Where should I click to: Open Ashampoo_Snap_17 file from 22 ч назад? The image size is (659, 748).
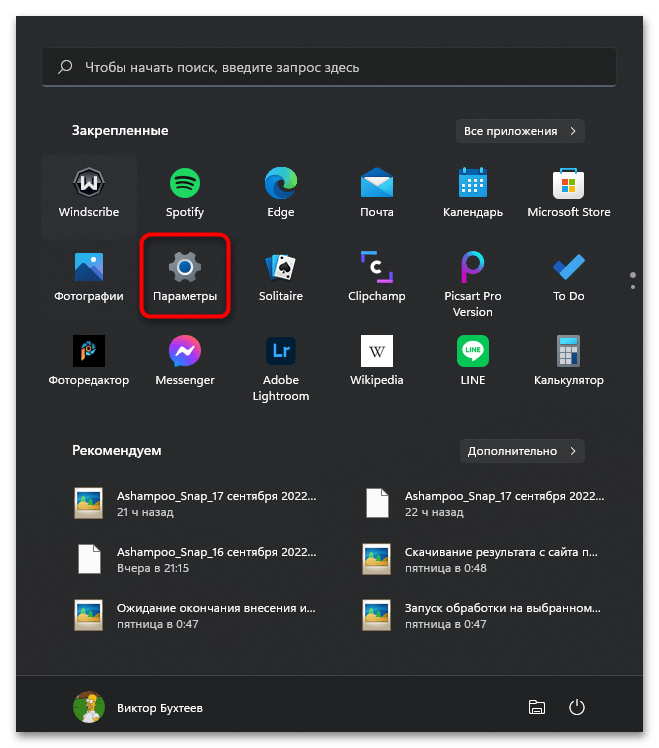click(x=483, y=503)
